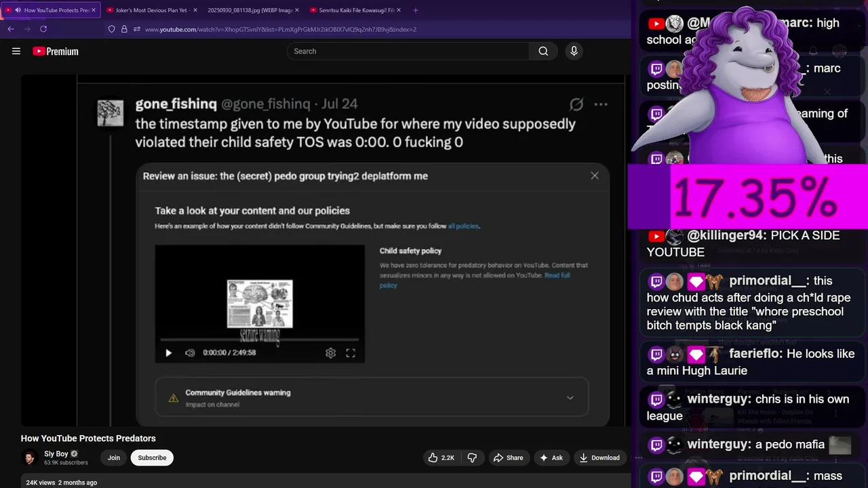Screen dimensions: 868x488
Task: Start voice search with the microphone
Action: [x=574, y=51]
